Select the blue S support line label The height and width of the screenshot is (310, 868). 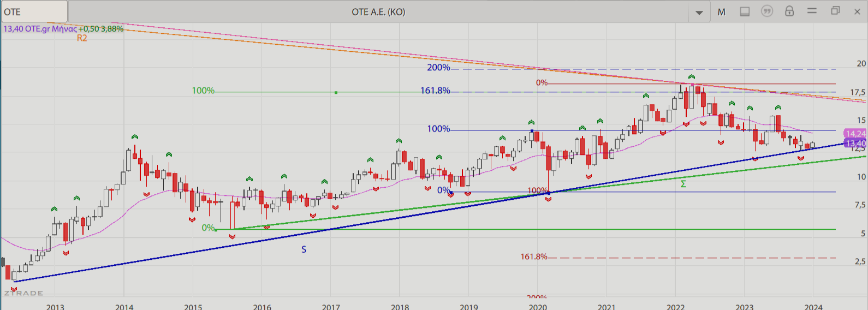304,249
